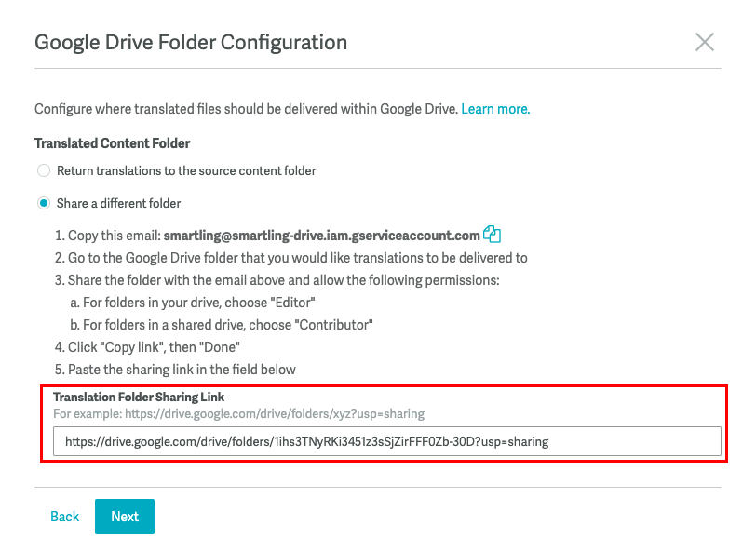The height and width of the screenshot is (553, 756).
Task: Click step 5 'Paste the sharing link' text
Action: tap(175, 370)
